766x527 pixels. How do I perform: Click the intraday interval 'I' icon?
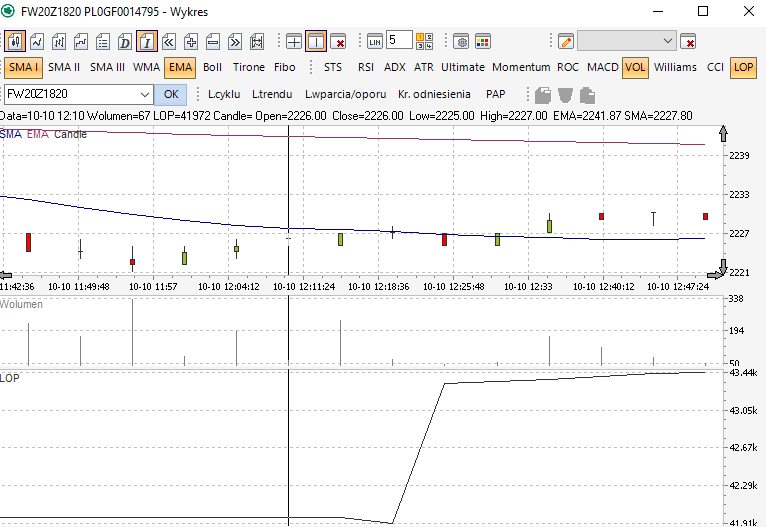pos(147,41)
